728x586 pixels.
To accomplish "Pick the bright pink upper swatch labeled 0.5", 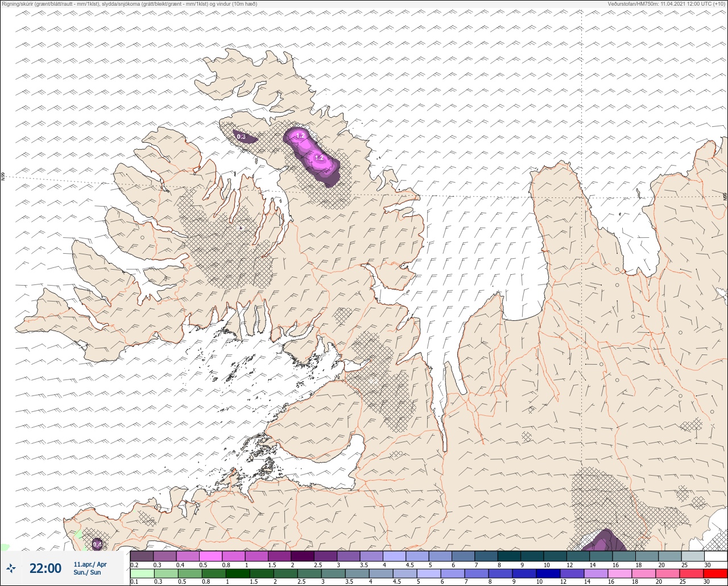I will tap(210, 556).
